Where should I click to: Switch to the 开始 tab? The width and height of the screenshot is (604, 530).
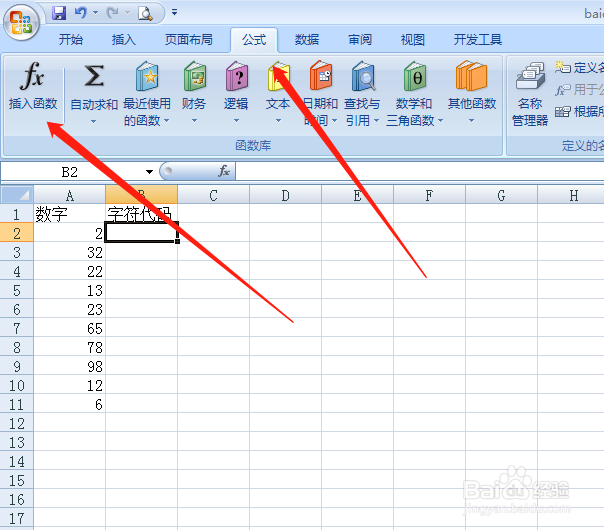(70, 39)
